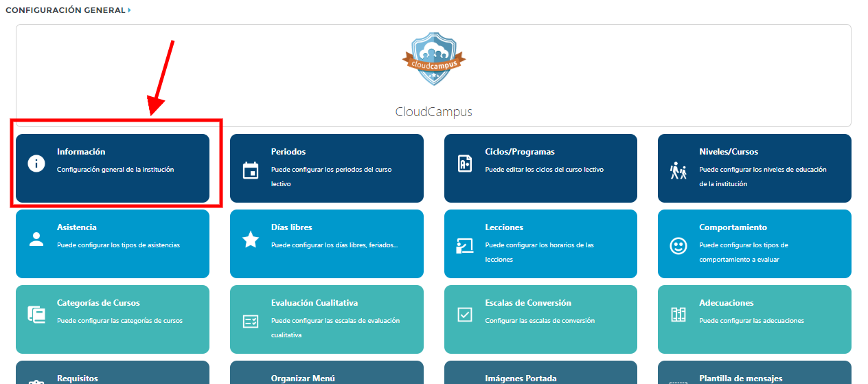Click the Asistencia person icon
Screen dimensions: 868x384
click(x=36, y=239)
